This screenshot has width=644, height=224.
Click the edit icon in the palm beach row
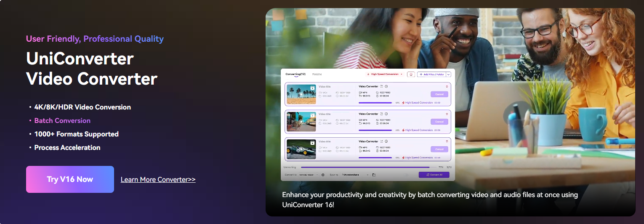[x=382, y=86]
